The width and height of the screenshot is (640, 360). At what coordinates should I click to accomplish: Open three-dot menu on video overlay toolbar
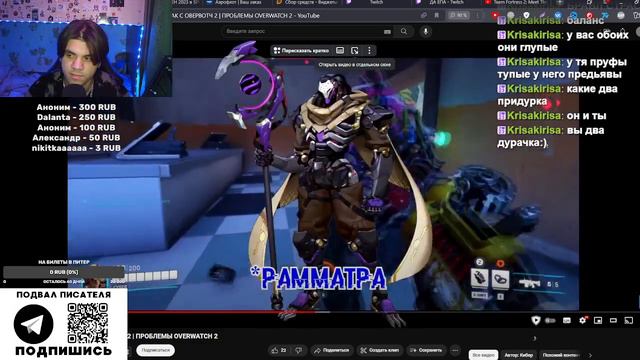pyautogui.click(x=369, y=50)
